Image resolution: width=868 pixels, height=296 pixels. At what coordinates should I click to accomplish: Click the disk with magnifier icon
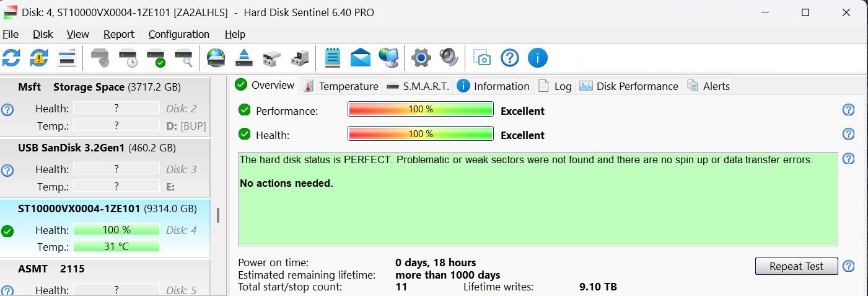coord(183,58)
